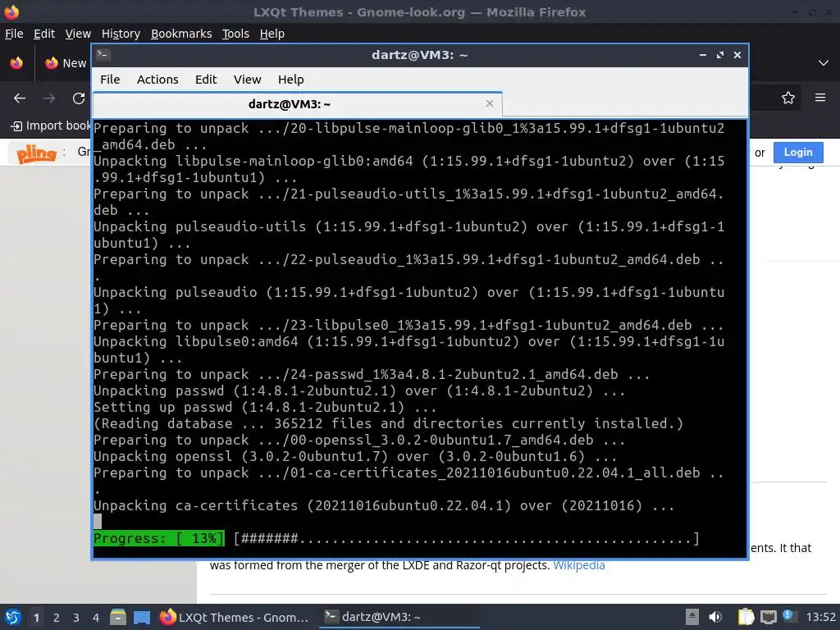
Task: Click the show desktop icon in taskbar
Action: [x=142, y=617]
